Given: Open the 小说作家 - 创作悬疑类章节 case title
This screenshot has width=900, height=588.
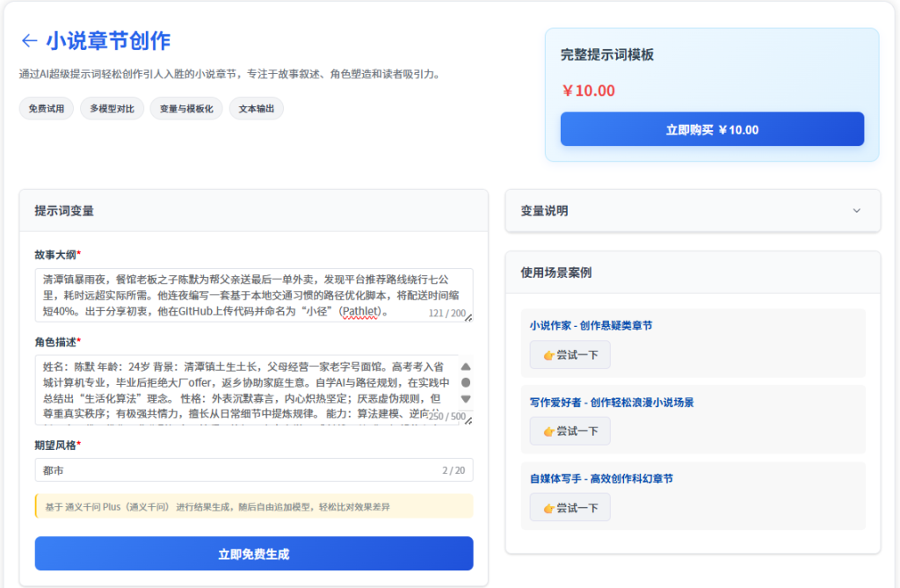Looking at the screenshot, I should [591, 325].
